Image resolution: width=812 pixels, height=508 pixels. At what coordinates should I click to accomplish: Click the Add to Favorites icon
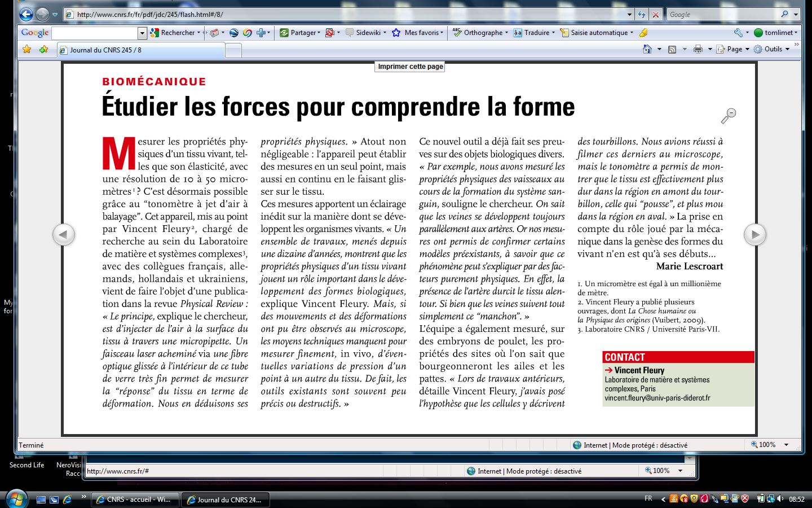click(43, 50)
